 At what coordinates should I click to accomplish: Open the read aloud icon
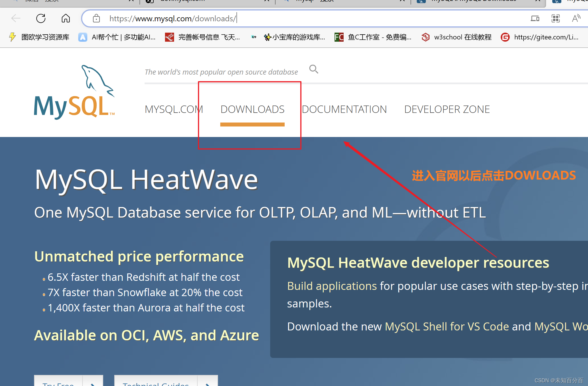coord(576,18)
